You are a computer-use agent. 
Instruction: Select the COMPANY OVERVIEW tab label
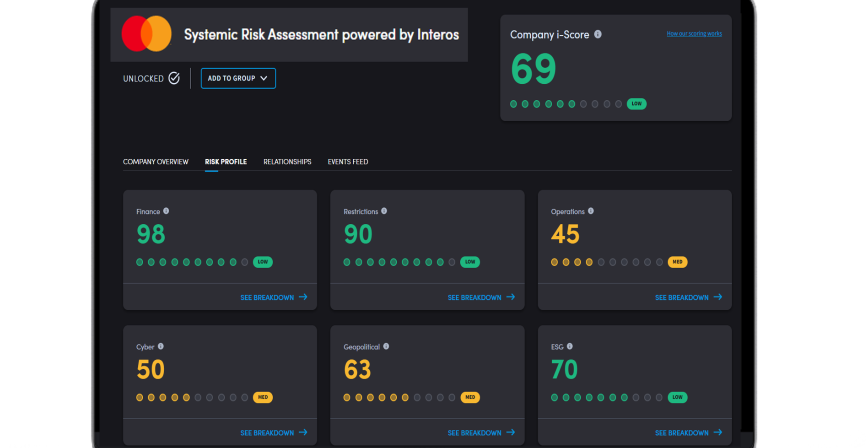[x=156, y=162]
